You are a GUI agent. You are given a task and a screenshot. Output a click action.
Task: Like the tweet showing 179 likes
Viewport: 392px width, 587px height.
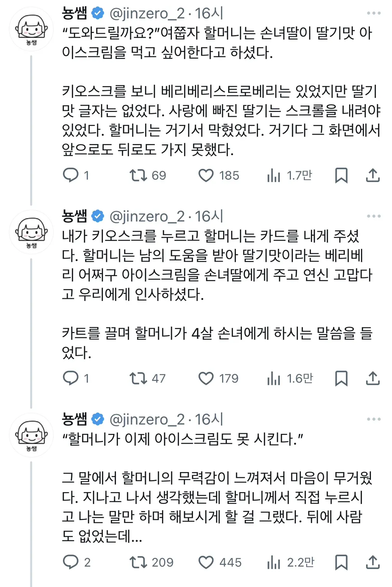tap(206, 378)
